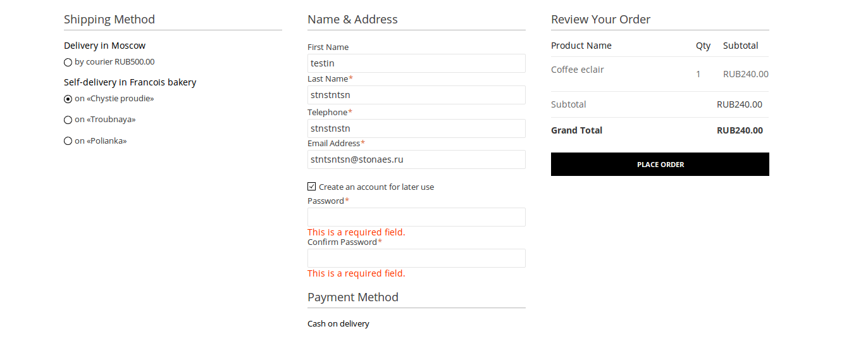Image resolution: width=868 pixels, height=343 pixels.
Task: Click the Place Order button
Action: pos(660,165)
